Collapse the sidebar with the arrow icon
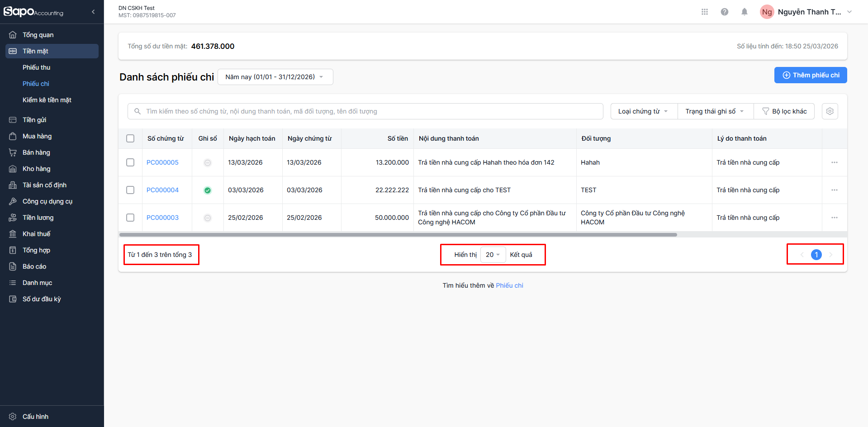Screen dimensions: 868x427 click(93, 12)
